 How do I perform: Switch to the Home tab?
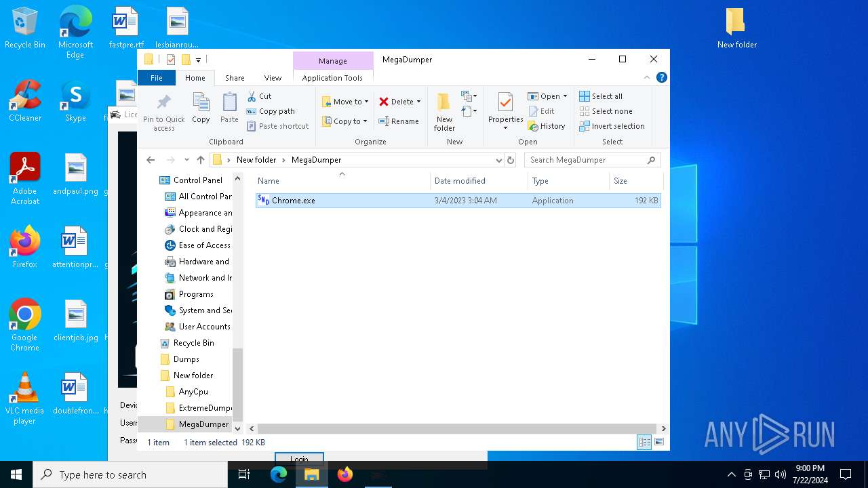coord(195,78)
